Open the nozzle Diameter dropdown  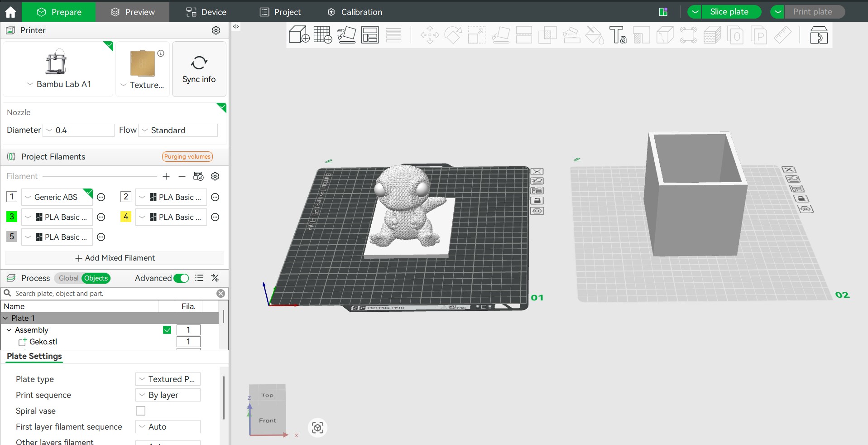pos(78,131)
